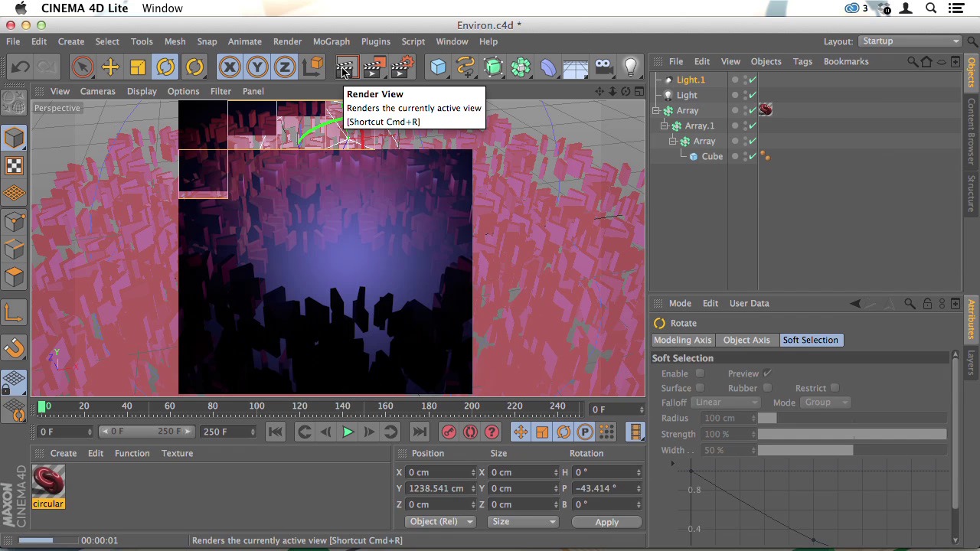Enable the Soft Selection checkbox

pyautogui.click(x=700, y=373)
